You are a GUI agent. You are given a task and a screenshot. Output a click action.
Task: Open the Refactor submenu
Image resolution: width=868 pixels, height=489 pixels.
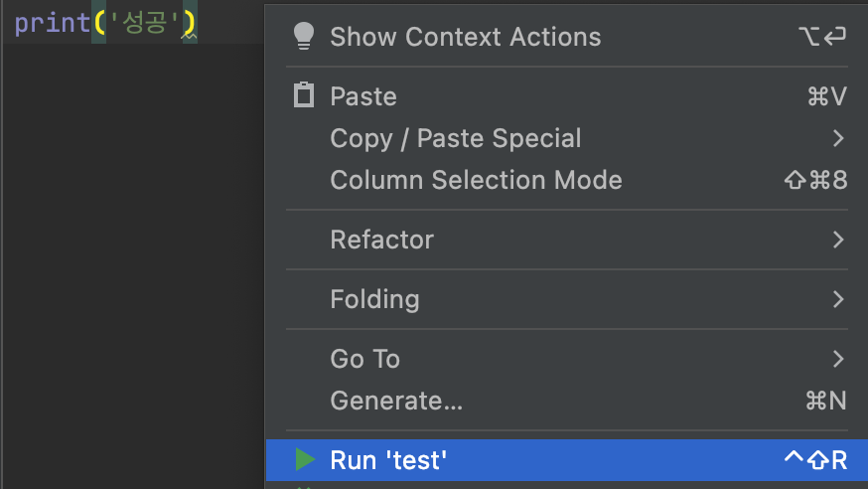click(x=381, y=240)
